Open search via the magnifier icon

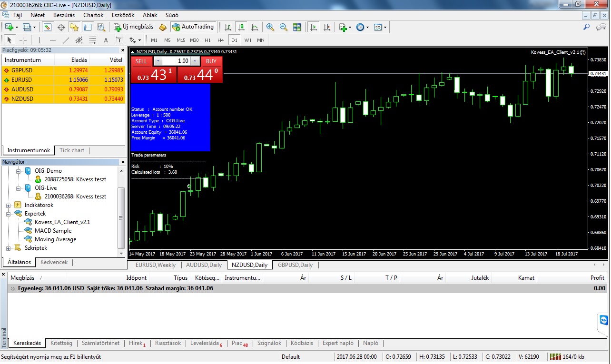pyautogui.click(x=587, y=27)
